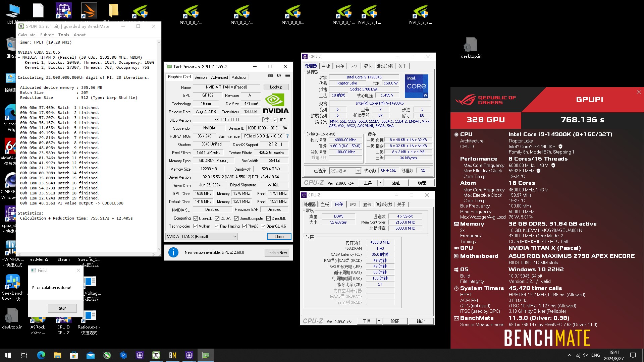Open Microsoft Edge from the taskbar
Image resolution: width=644 pixels, height=362 pixels.
click(x=41, y=355)
